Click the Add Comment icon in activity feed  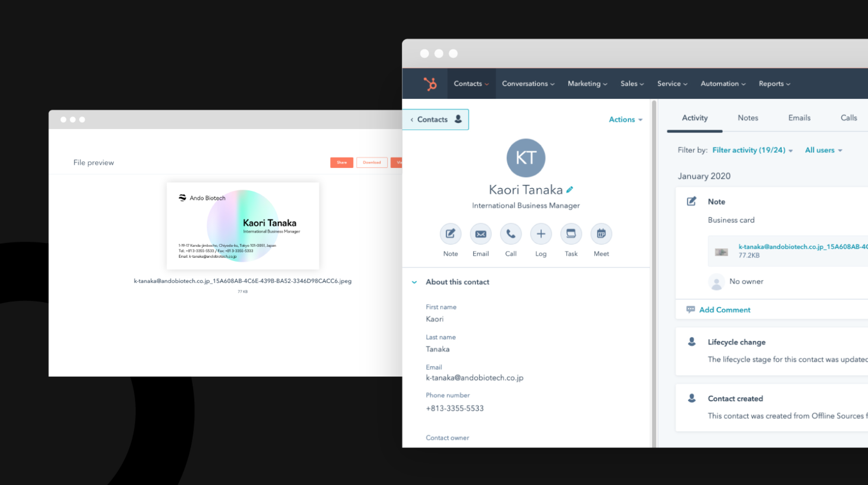point(690,309)
